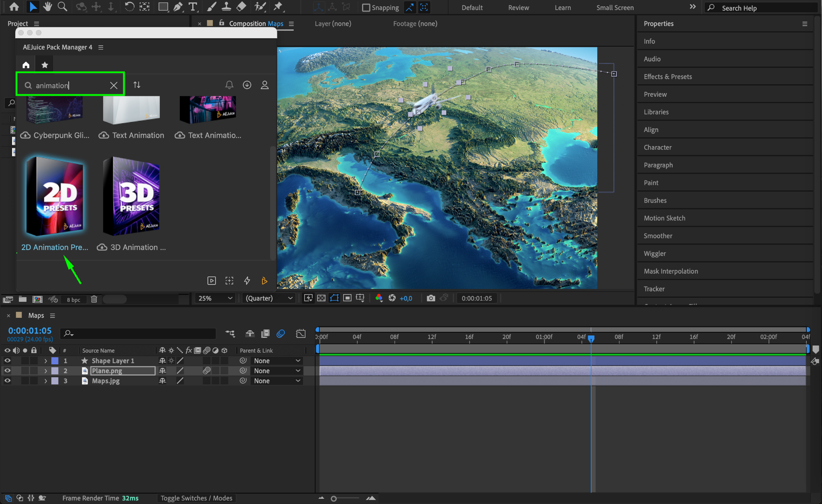The height and width of the screenshot is (504, 822).
Task: Open the 25% magnification dropdown
Action: pyautogui.click(x=215, y=298)
